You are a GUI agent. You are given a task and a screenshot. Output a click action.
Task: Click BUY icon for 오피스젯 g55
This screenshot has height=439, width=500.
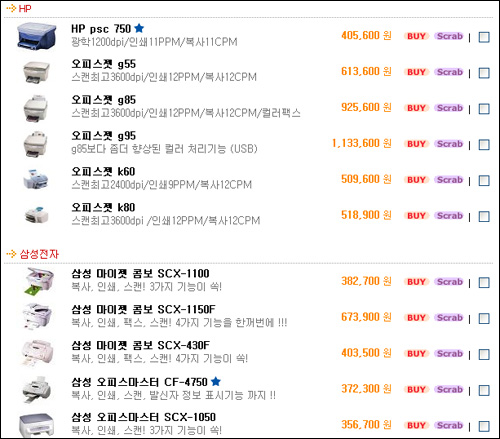coord(416,72)
